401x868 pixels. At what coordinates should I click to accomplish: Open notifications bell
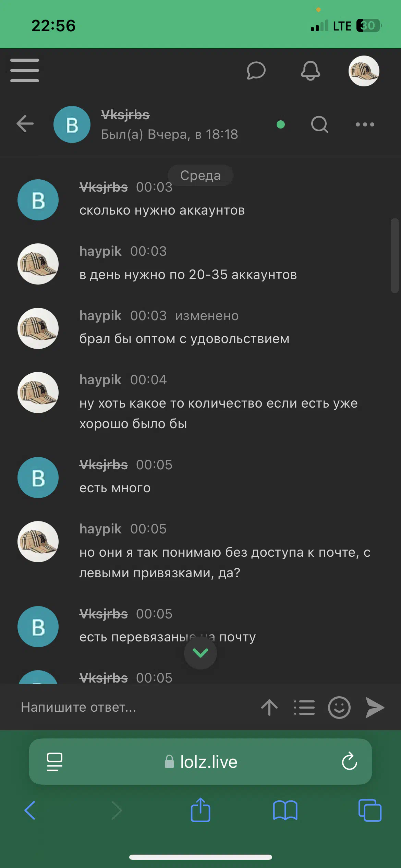[x=310, y=71]
